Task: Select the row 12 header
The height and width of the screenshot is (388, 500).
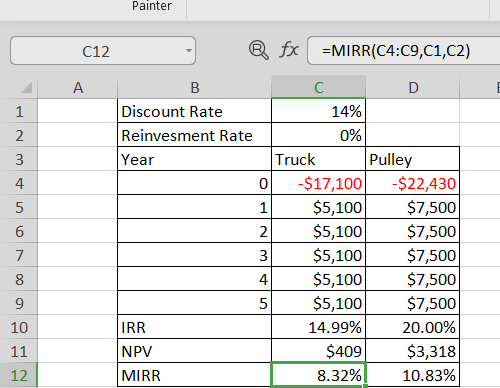Action: click(19, 375)
